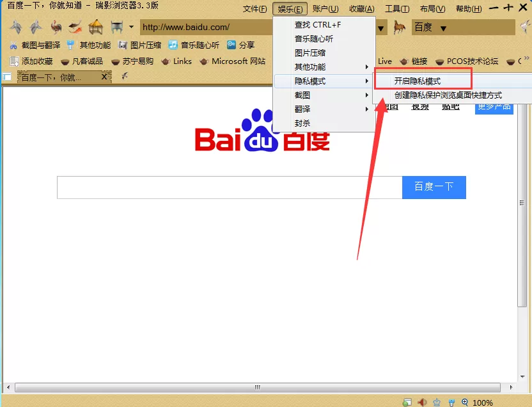The height and width of the screenshot is (407, 532).
Task: Click the bronze cauldron toolbar icon
Action: click(116, 27)
